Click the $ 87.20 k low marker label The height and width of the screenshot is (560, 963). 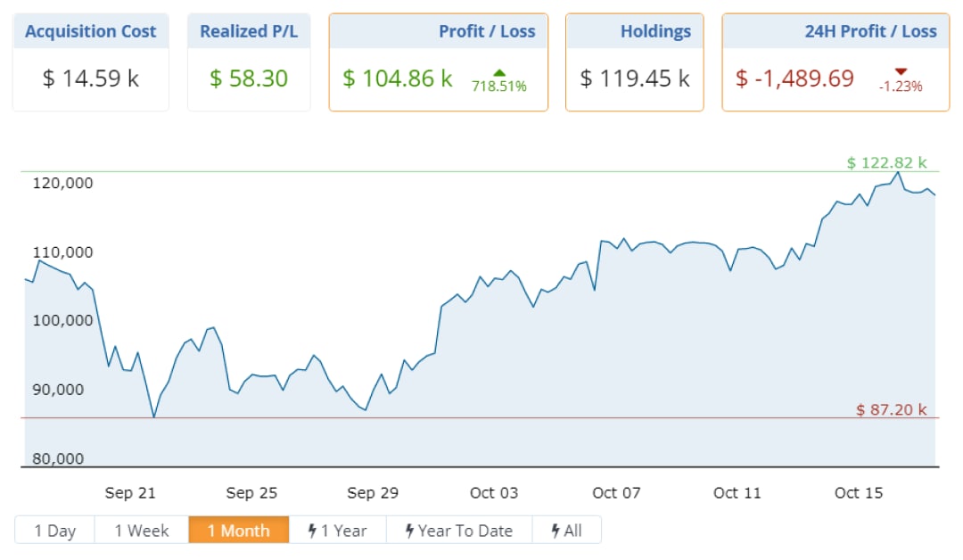[891, 410]
